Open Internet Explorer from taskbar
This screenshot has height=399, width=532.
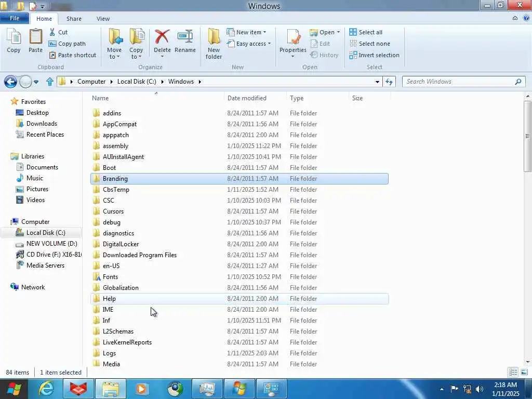(x=46, y=389)
